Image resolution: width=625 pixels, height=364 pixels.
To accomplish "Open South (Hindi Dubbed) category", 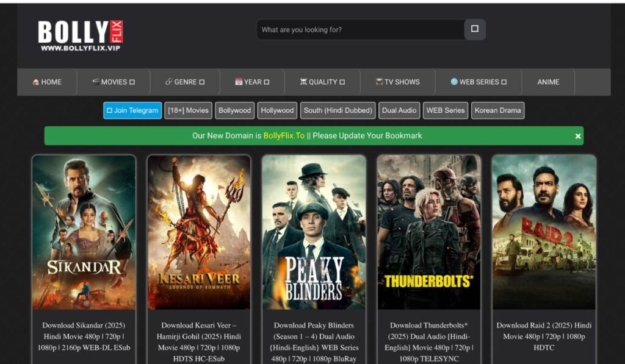I will (338, 110).
